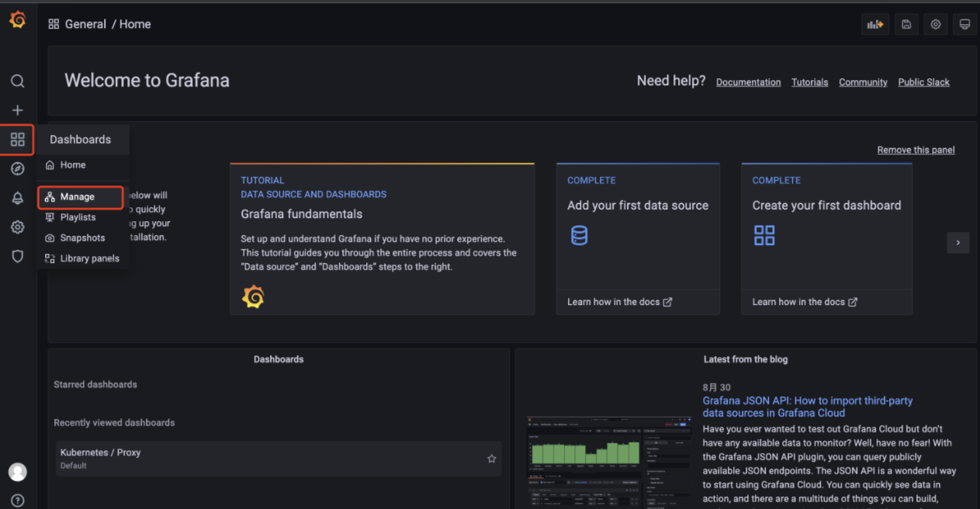980x509 pixels.
Task: Click the Save dashboard icon
Action: tap(906, 24)
